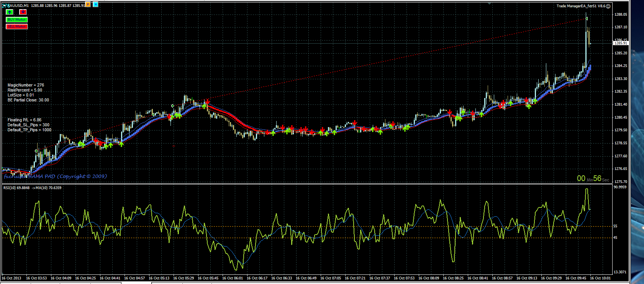Screen dimensions: 644x284
Task: Click the SELL Market button
Action: tap(16, 26)
